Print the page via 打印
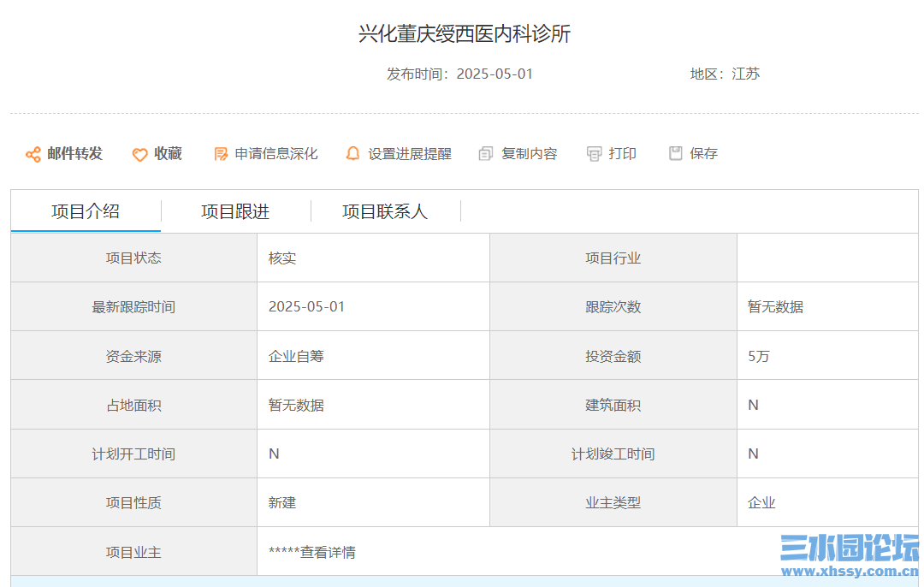 [x=622, y=154]
